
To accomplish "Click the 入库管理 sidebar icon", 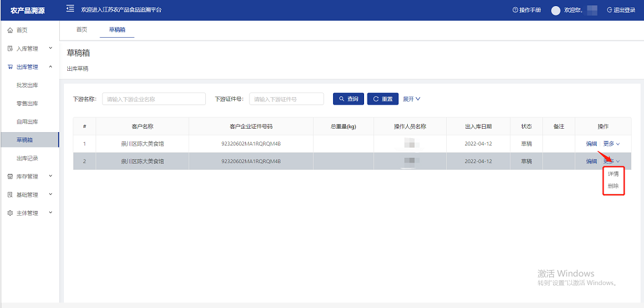I will point(10,49).
